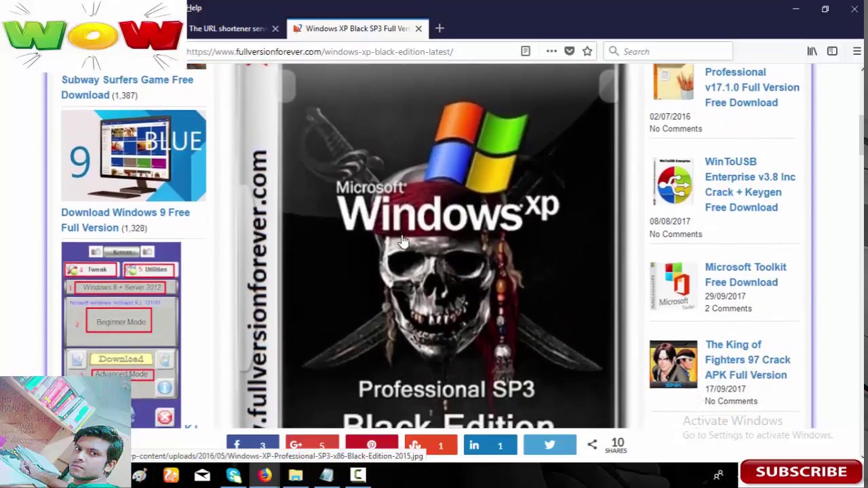868x488 pixels.
Task: Toggle Firefox reader view icon
Action: (x=526, y=51)
